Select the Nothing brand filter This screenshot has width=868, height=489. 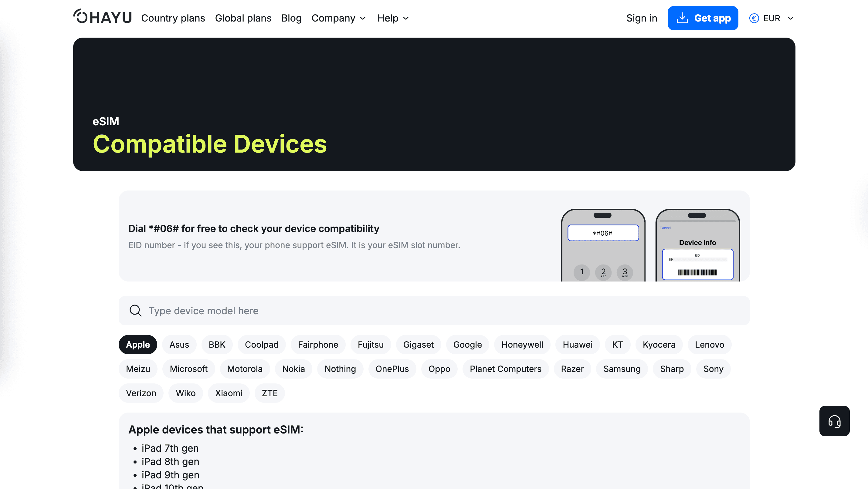pyautogui.click(x=340, y=369)
